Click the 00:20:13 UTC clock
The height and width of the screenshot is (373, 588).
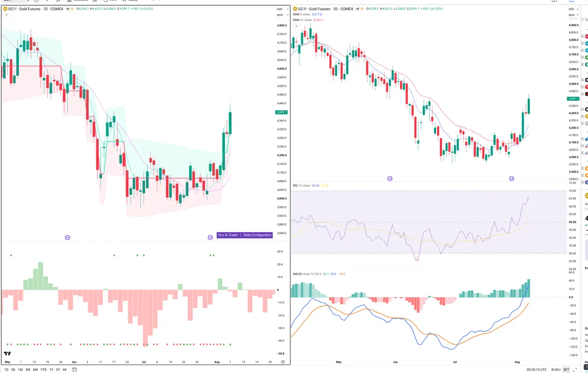(x=537, y=370)
